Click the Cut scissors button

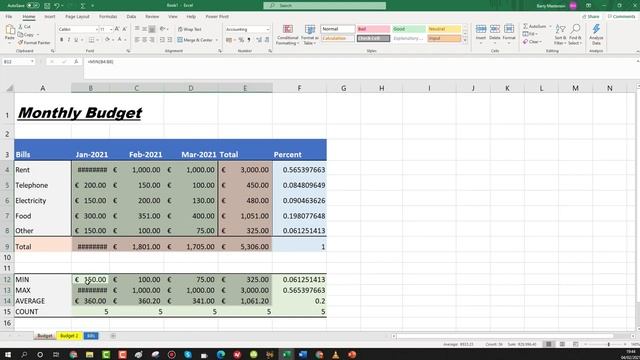(x=25, y=27)
